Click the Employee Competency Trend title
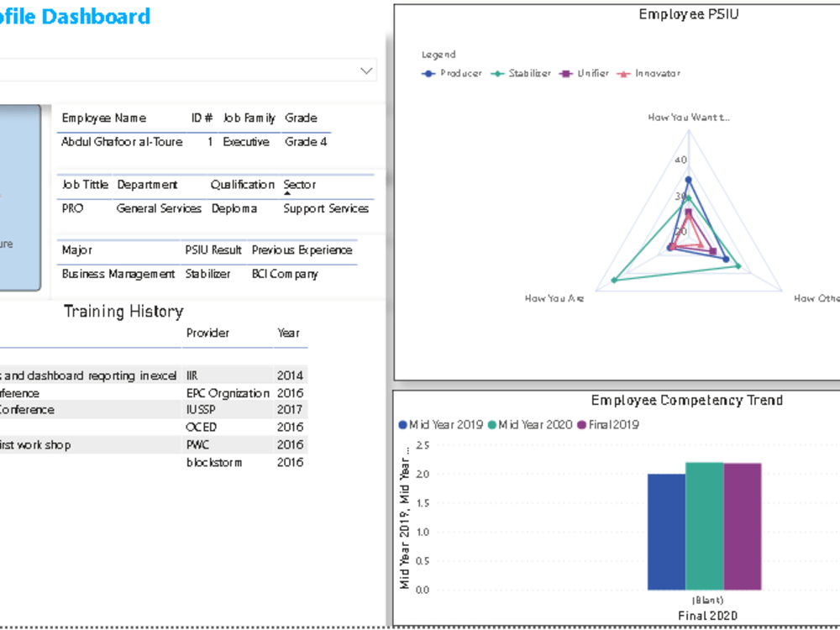Image resolution: width=840 pixels, height=630 pixels. point(687,400)
